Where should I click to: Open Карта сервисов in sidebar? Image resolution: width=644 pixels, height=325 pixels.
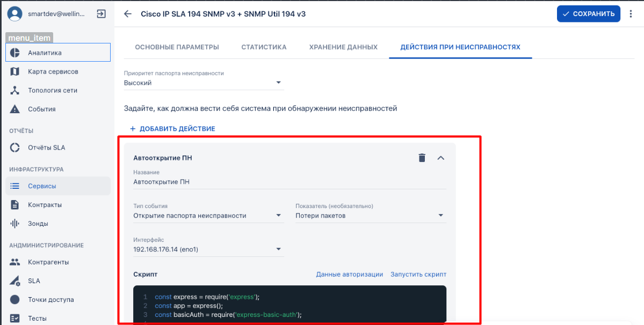[58, 72]
